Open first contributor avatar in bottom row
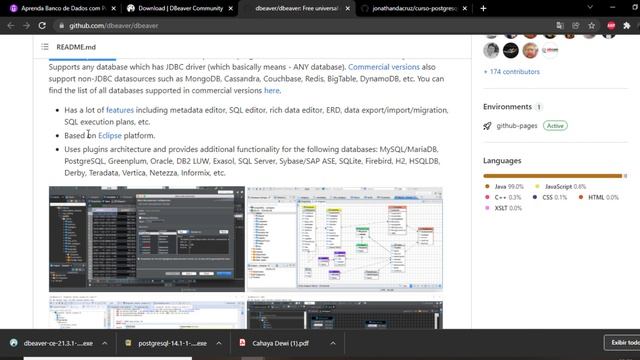Image resolution: width=640 pixels, height=360 pixels. click(x=491, y=51)
